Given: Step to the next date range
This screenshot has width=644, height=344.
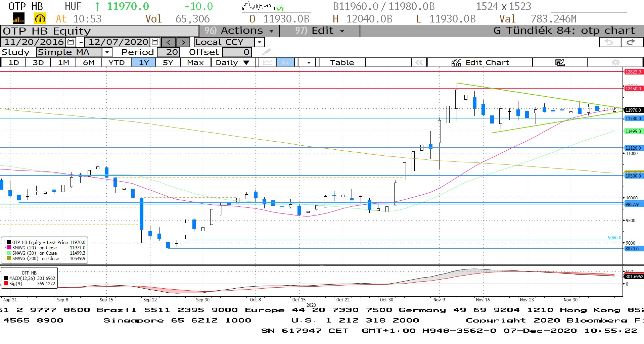Looking at the screenshot, I should [183, 42].
